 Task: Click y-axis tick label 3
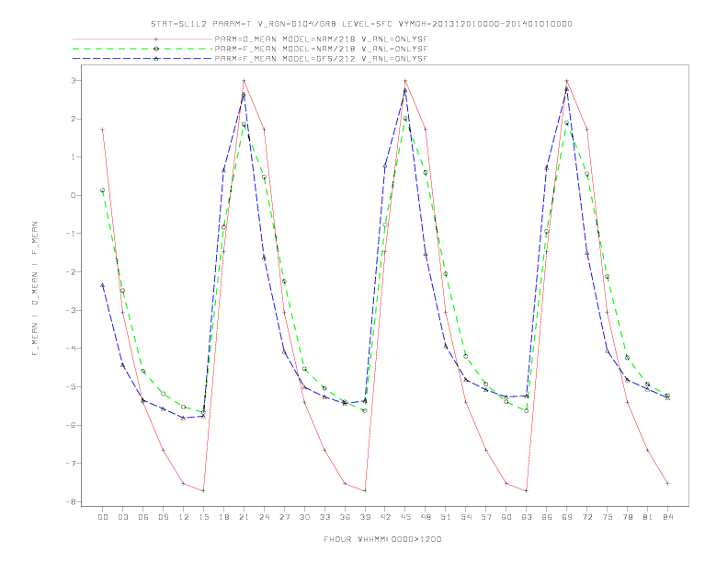click(x=74, y=81)
